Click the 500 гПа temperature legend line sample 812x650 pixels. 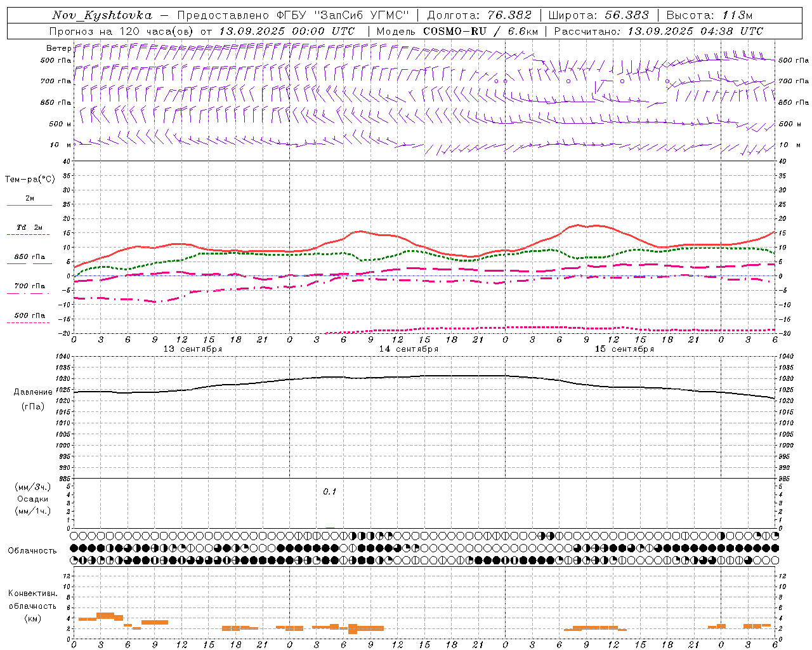29,322
